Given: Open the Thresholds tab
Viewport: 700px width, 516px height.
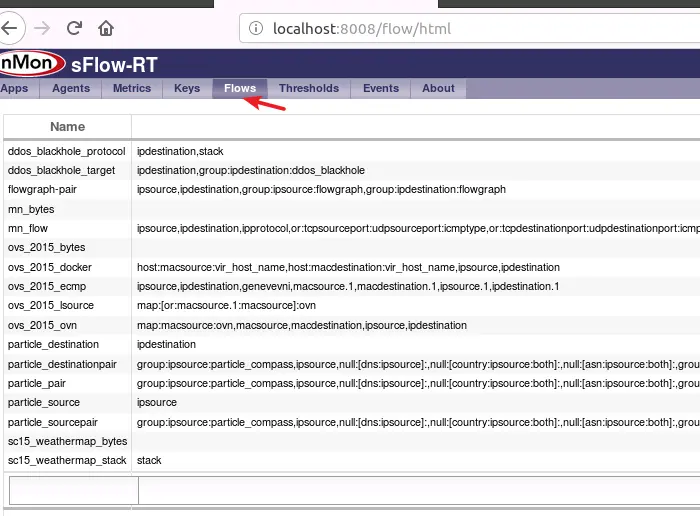Looking at the screenshot, I should click(309, 88).
